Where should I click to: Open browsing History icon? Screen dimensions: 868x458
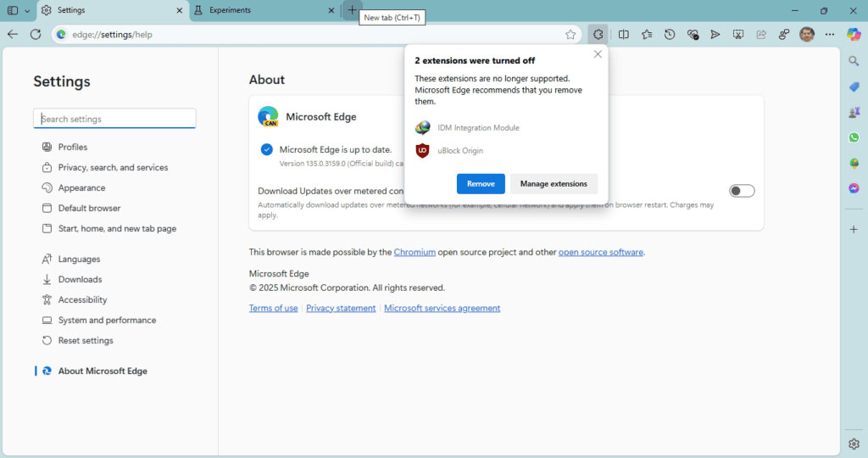point(670,35)
